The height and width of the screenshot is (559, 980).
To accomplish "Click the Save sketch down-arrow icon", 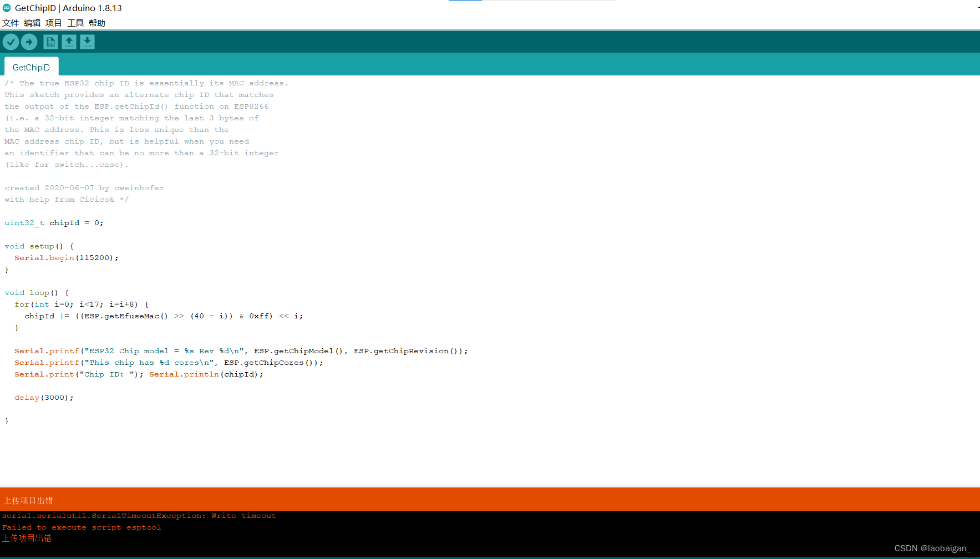I will [x=87, y=42].
